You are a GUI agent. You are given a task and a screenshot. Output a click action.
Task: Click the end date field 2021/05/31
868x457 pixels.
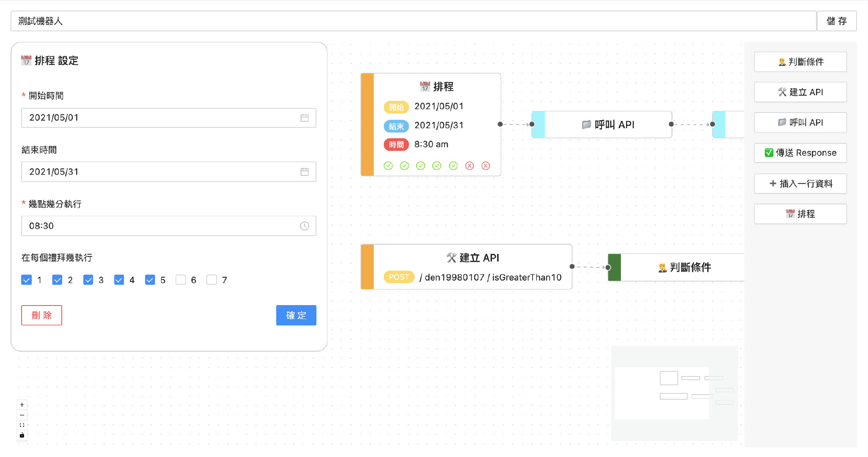[169, 172]
